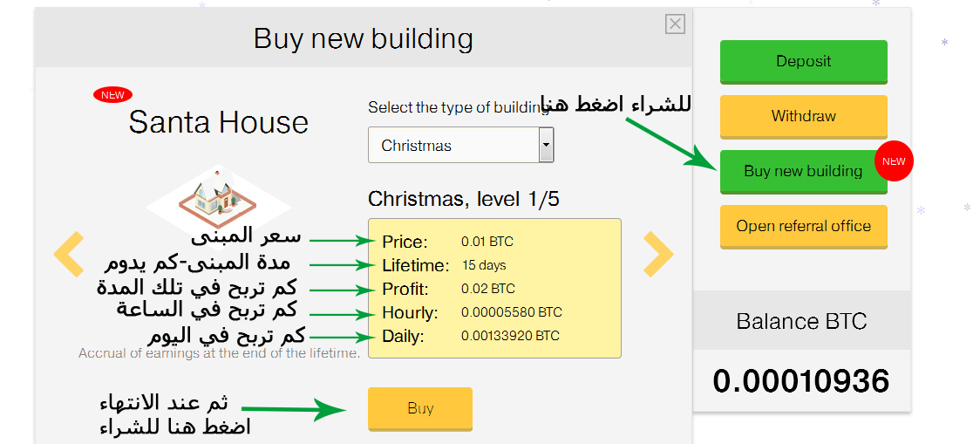Select the Christmas combo box
Image resolution: width=980 pixels, height=444 pixels.
point(460,145)
